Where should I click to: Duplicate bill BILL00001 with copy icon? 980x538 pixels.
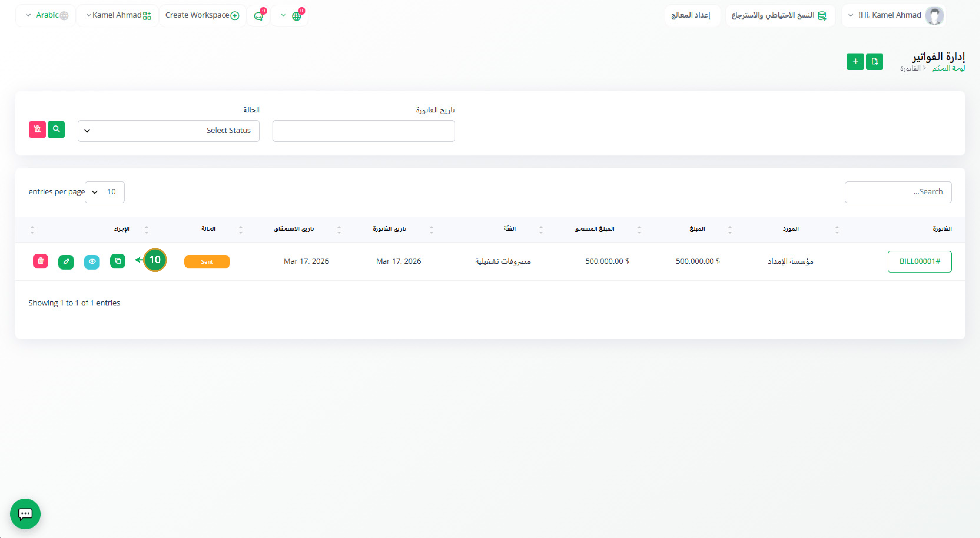tap(117, 261)
